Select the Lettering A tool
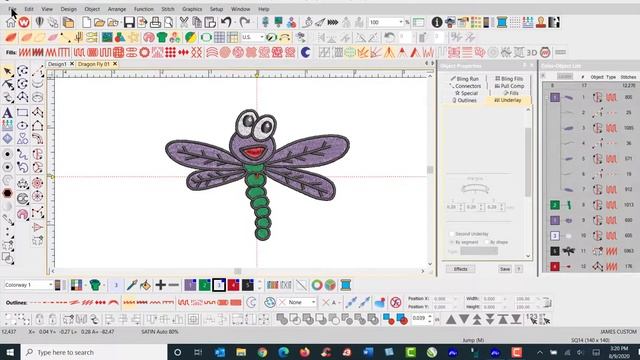This screenshot has height=360, width=640. click(7, 113)
